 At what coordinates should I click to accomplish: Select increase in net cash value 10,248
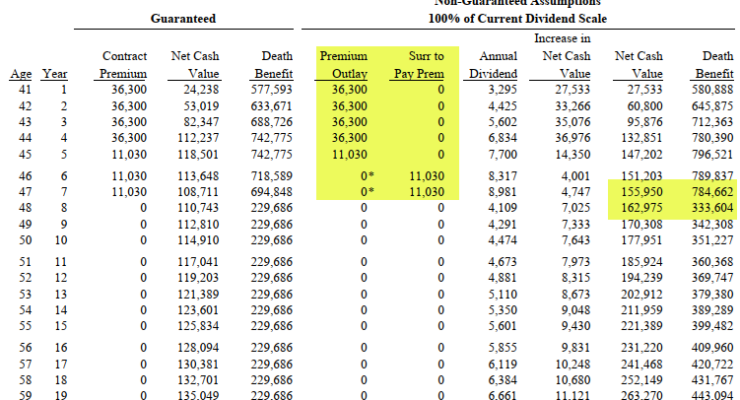coord(572,364)
